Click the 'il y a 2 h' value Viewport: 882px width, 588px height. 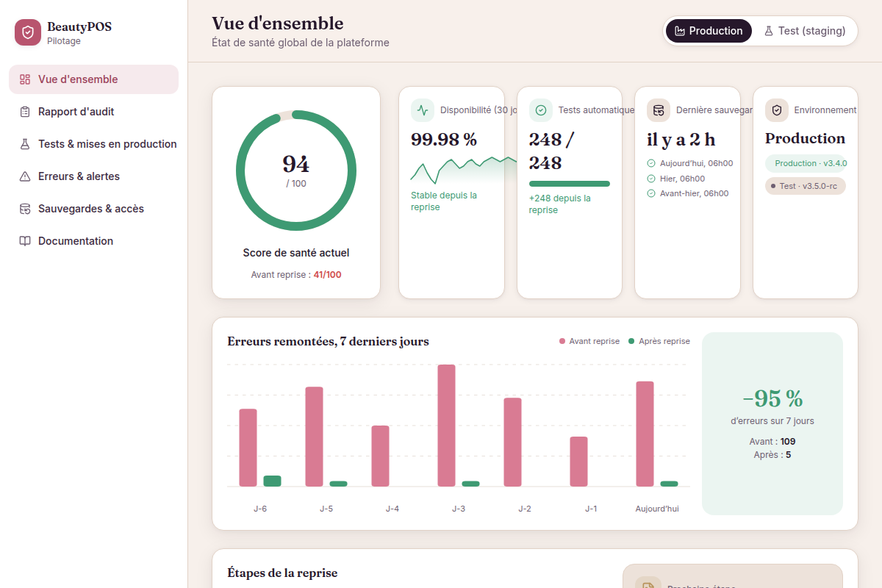coord(681,139)
